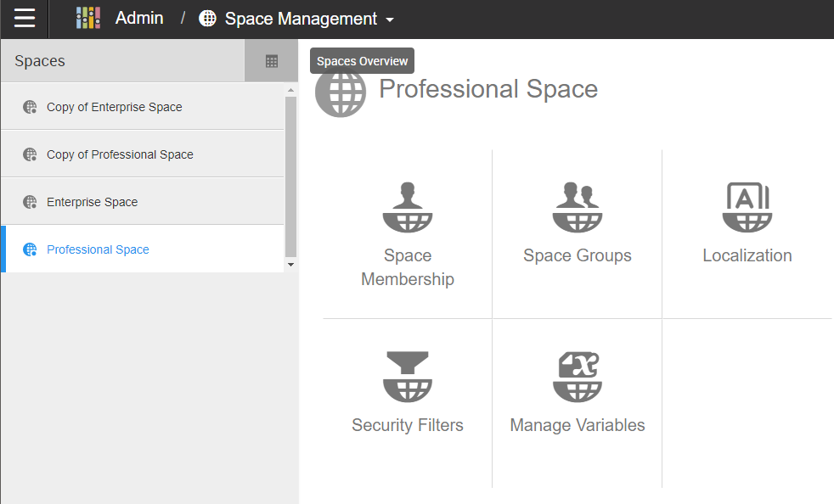Click the Admin breadcrumb link
The image size is (834, 504).
139,18
